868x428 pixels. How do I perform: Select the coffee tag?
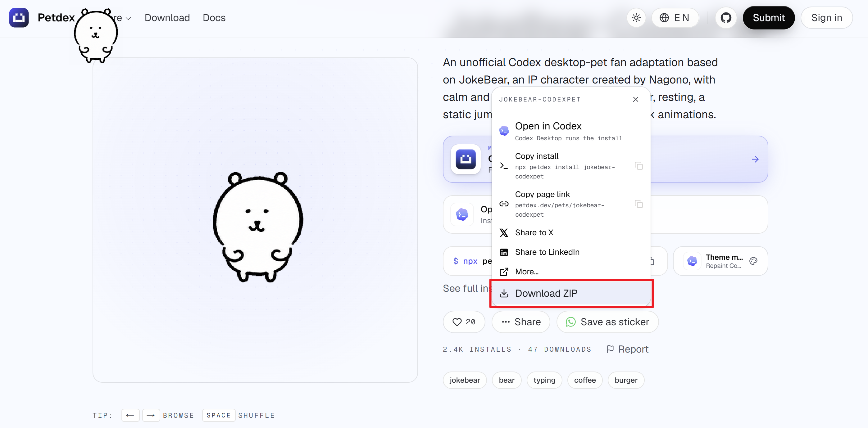585,380
